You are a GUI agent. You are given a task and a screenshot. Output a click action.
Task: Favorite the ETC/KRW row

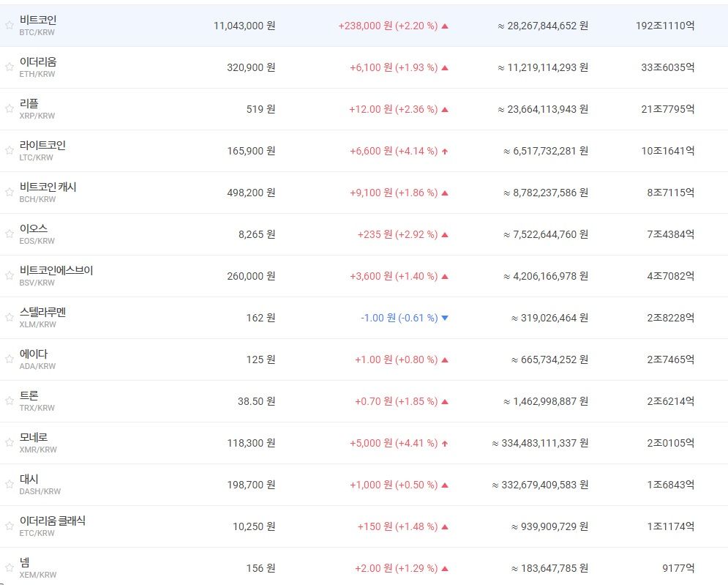pos(10,526)
